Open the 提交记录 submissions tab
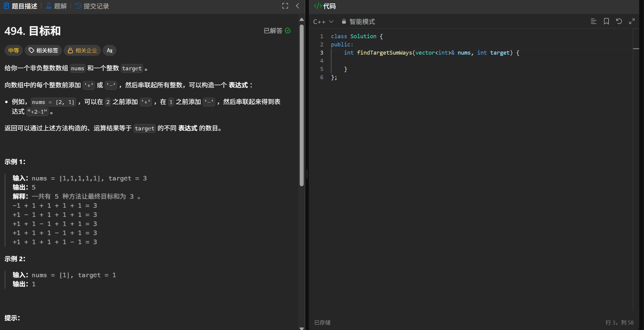Image resolution: width=644 pixels, height=330 pixels. tap(92, 6)
